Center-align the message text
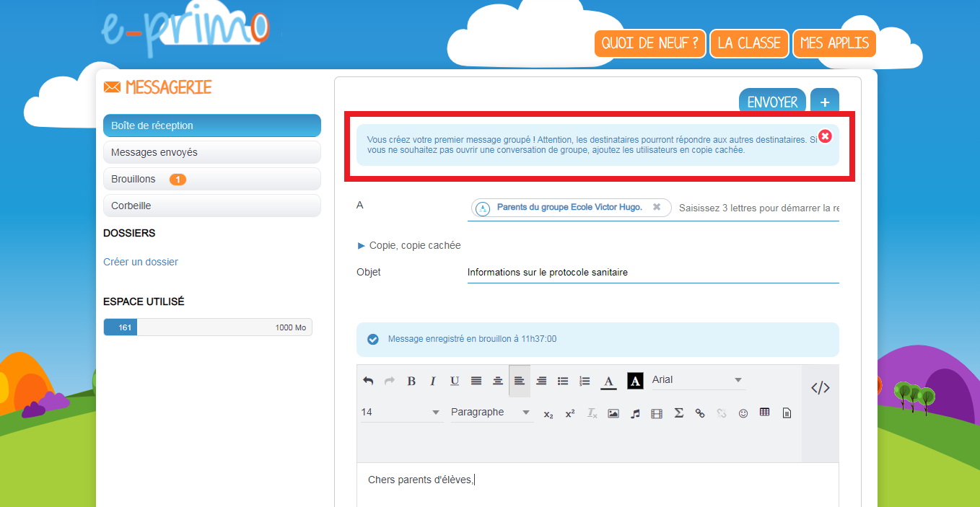The image size is (980, 507). pyautogui.click(x=498, y=381)
